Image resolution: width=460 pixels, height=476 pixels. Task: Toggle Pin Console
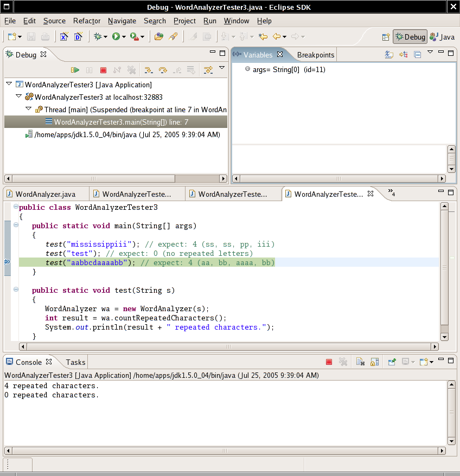392,362
